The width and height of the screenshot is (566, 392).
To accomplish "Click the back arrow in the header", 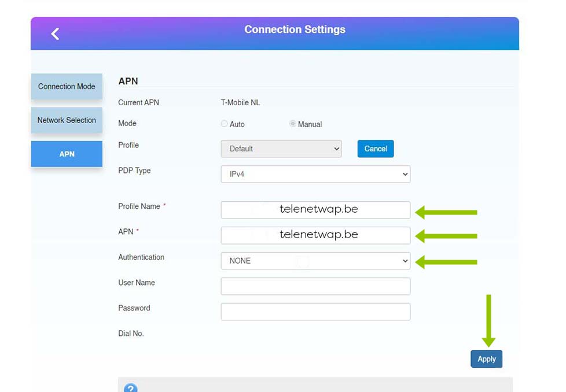I will point(55,34).
